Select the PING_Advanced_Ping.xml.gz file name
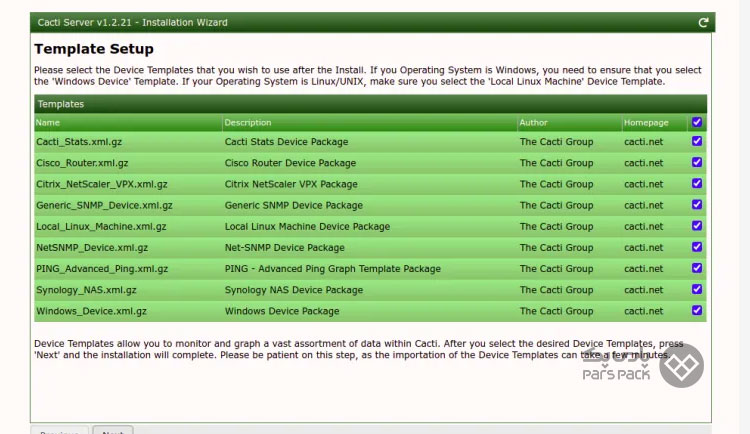The width and height of the screenshot is (750, 434). tap(102, 268)
